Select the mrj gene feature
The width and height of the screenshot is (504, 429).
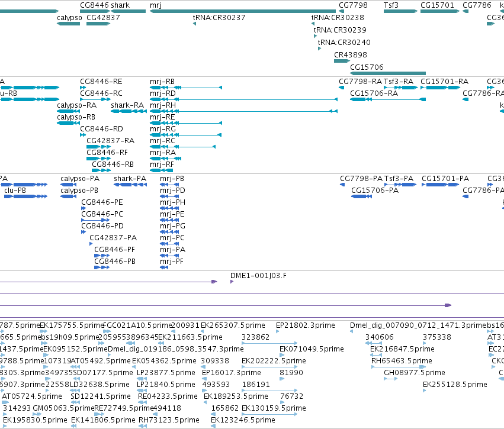point(243,11)
